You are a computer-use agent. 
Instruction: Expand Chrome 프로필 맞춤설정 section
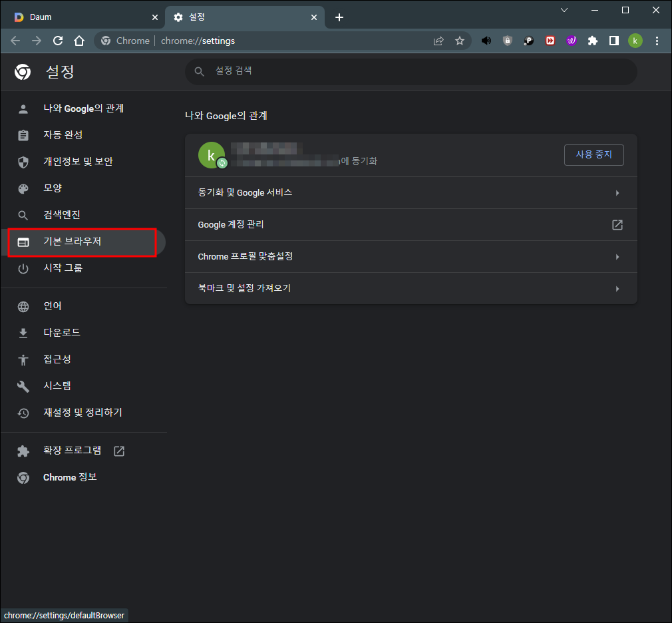click(411, 256)
